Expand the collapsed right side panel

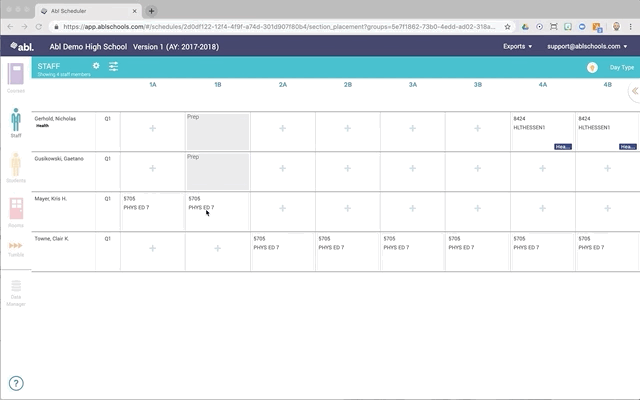[633, 90]
